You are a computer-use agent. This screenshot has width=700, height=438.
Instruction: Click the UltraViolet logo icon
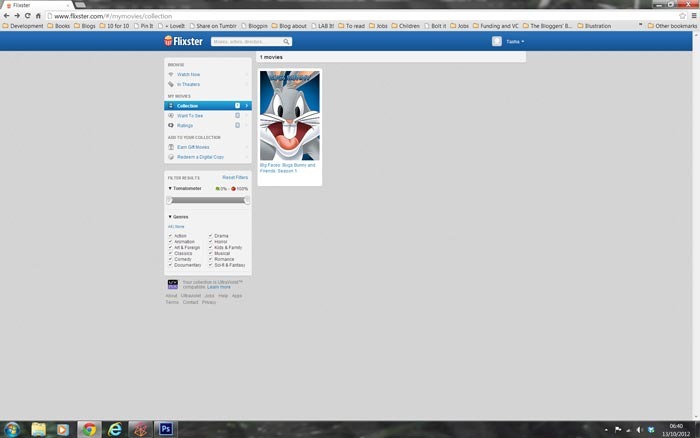click(x=173, y=284)
